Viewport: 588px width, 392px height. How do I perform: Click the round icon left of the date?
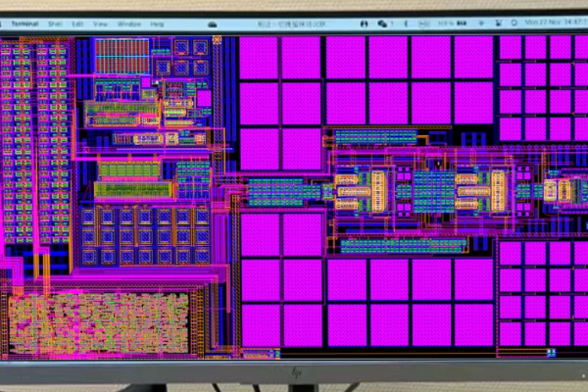point(514,23)
